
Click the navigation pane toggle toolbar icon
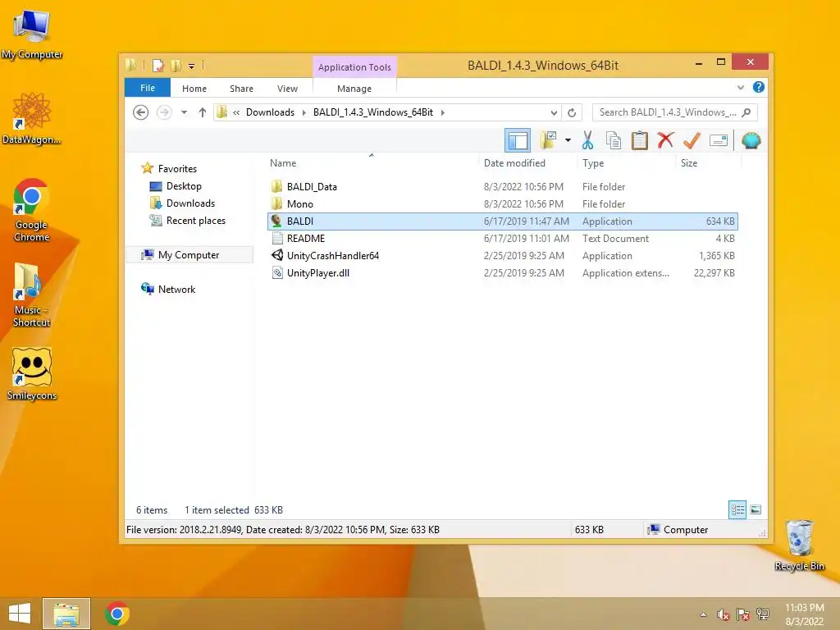point(518,141)
